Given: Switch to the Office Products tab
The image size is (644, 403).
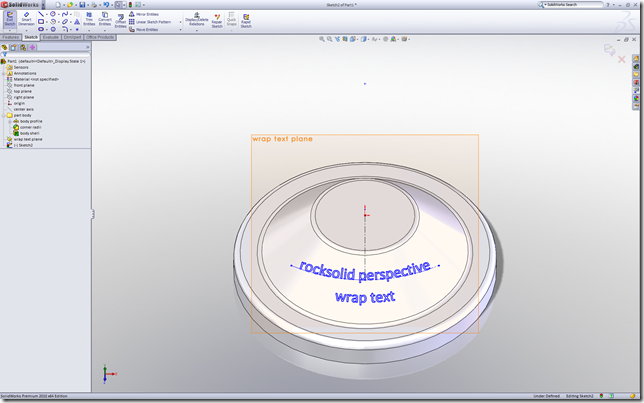Looking at the screenshot, I should coord(100,37).
